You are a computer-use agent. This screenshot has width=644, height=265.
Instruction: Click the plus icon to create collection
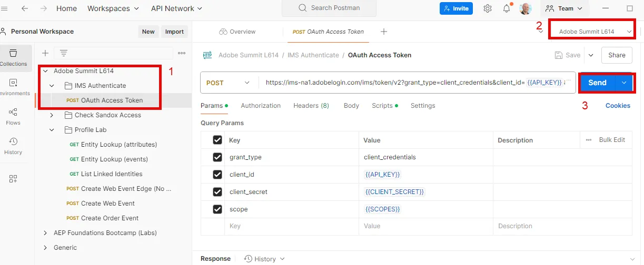pyautogui.click(x=45, y=53)
